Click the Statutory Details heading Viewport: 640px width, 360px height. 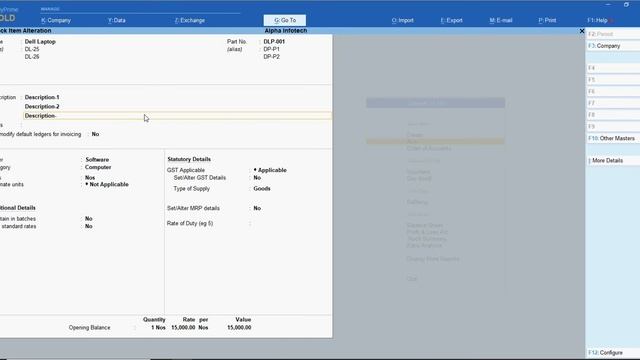pos(189,159)
